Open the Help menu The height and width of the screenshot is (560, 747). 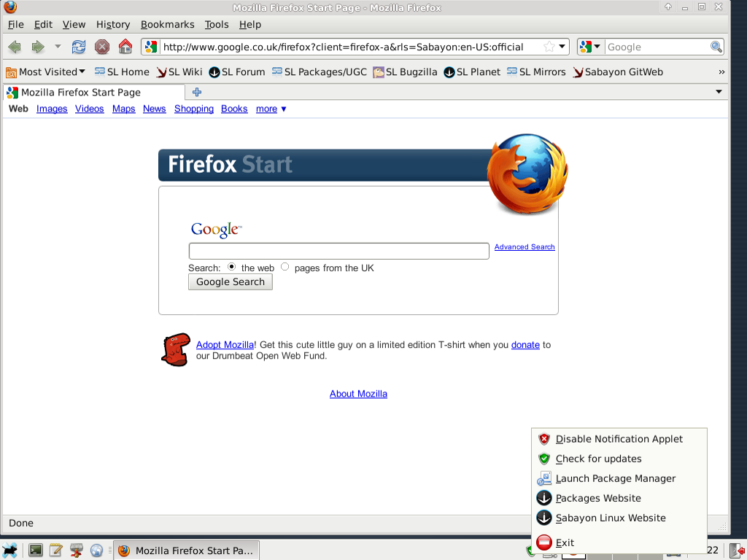[249, 24]
